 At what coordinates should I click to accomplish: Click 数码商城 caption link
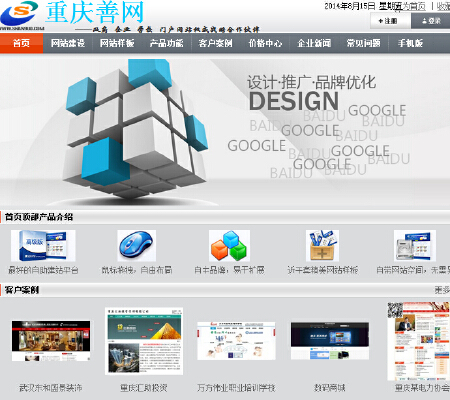(x=330, y=388)
